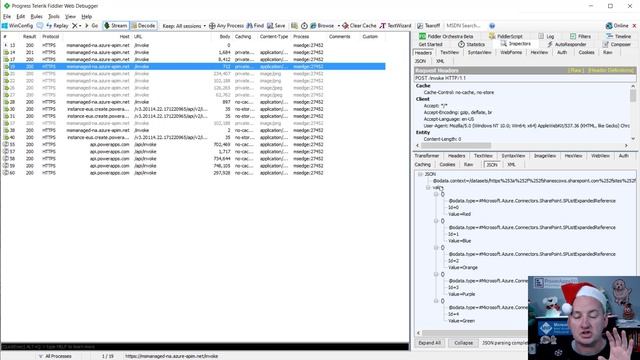Replay the selected session
Viewport: 640px width, 360px height.
pos(57,25)
